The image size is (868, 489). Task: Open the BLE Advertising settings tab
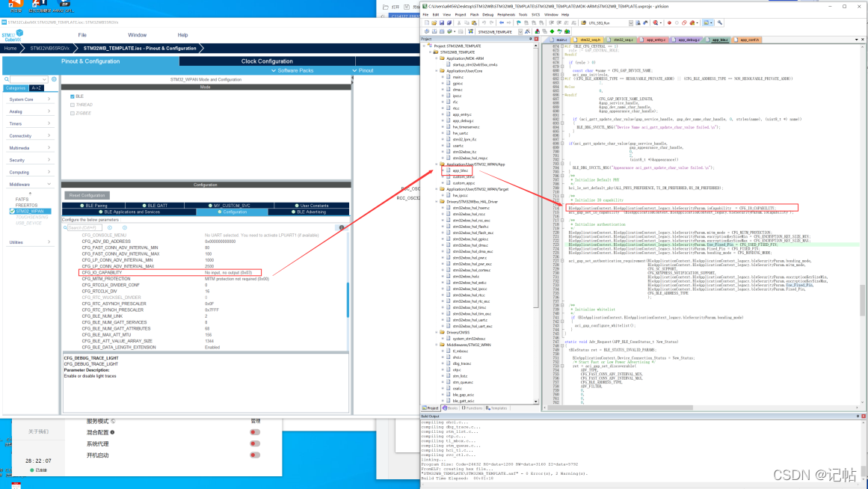[311, 212]
